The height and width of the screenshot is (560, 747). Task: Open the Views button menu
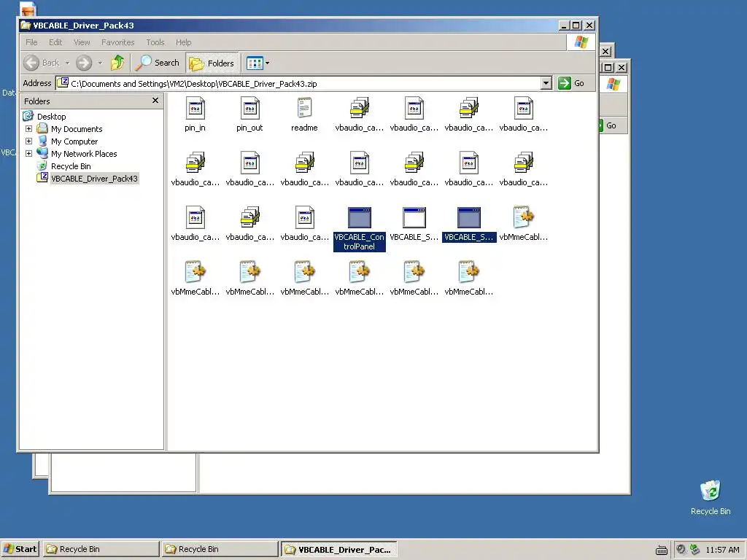coord(258,63)
